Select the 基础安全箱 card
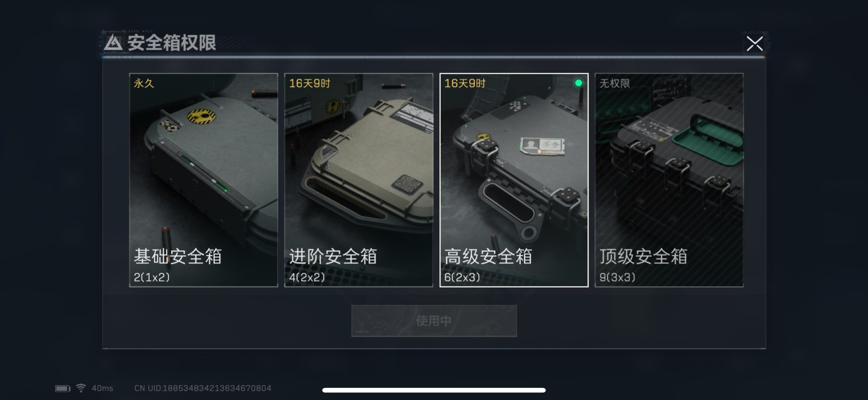 click(x=203, y=180)
